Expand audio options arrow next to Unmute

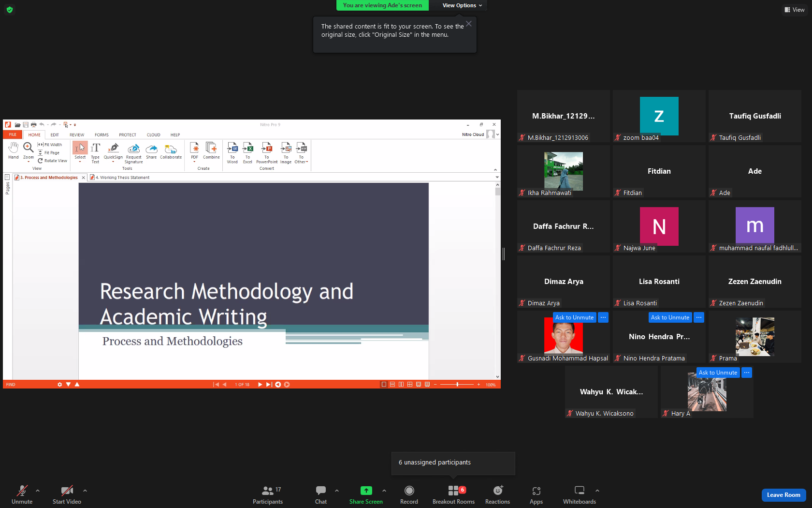tap(38, 491)
